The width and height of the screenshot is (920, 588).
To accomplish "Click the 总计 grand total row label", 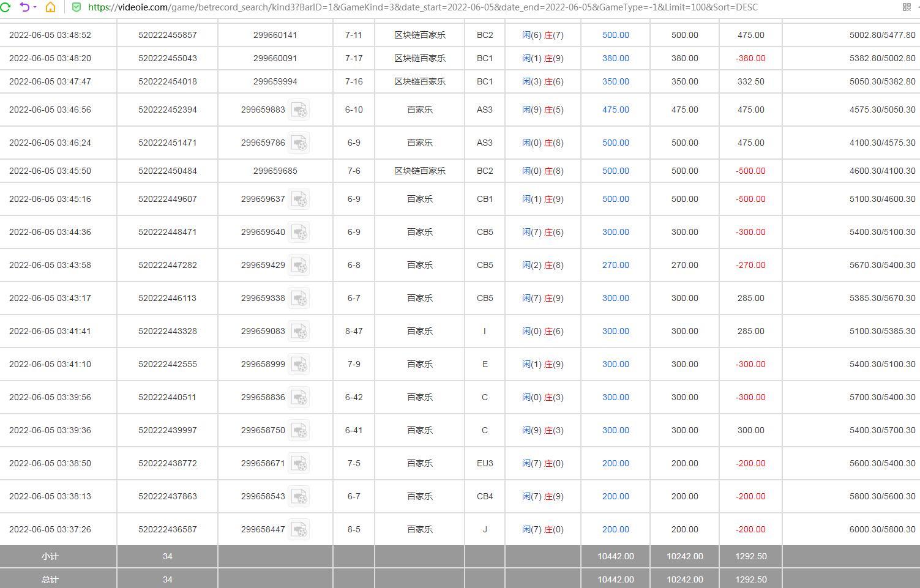I will [50, 579].
